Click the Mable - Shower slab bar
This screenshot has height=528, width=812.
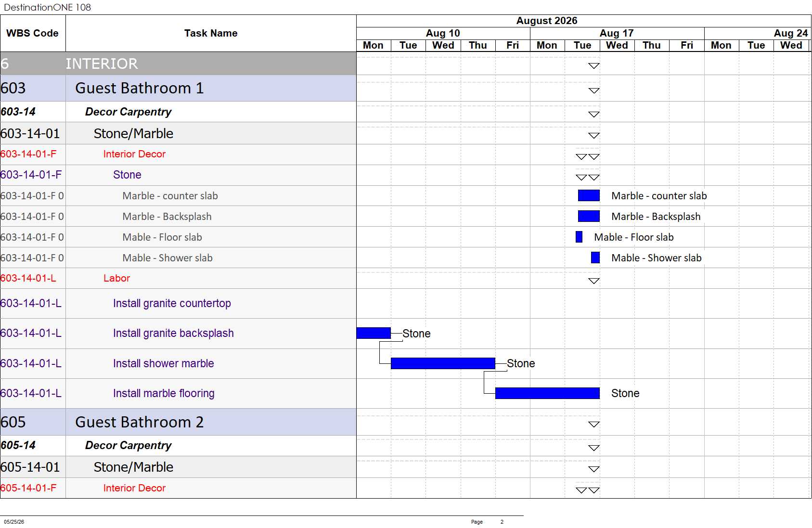[595, 258]
